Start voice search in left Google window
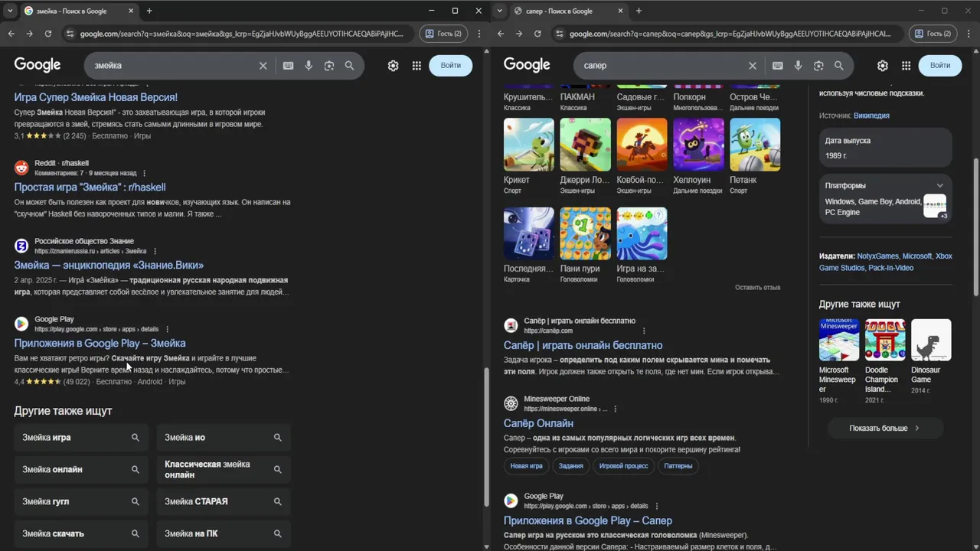The width and height of the screenshot is (980, 551). tap(309, 66)
